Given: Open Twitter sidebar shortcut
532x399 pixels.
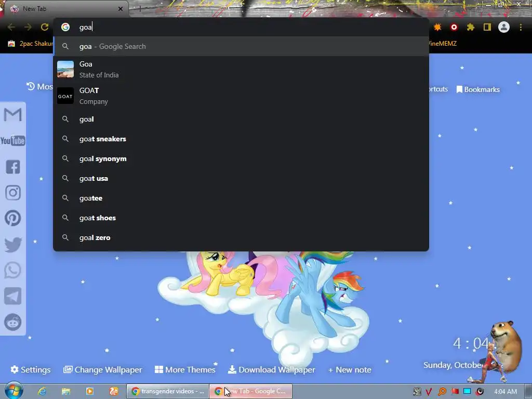Looking at the screenshot, I should [x=13, y=245].
